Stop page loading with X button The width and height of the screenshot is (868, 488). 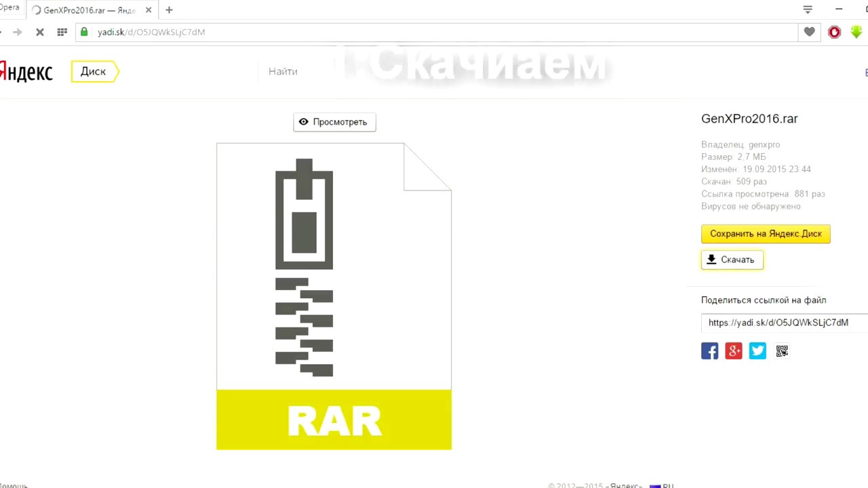pos(40,32)
